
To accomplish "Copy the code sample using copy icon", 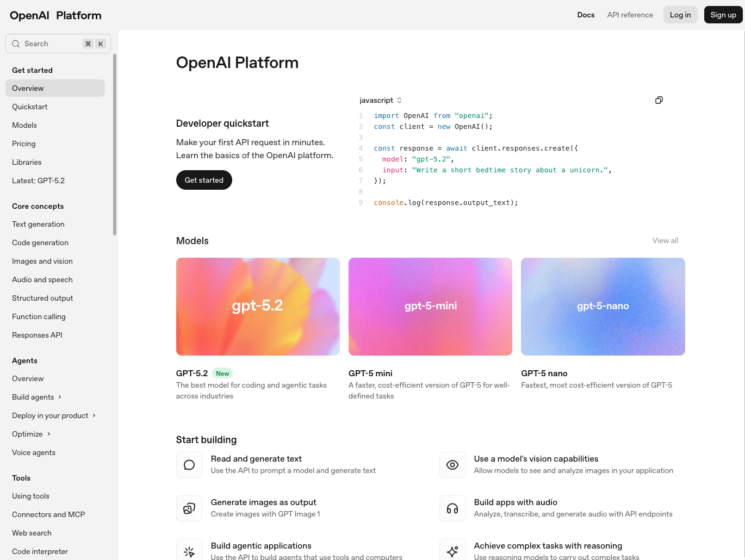I will coord(659,100).
